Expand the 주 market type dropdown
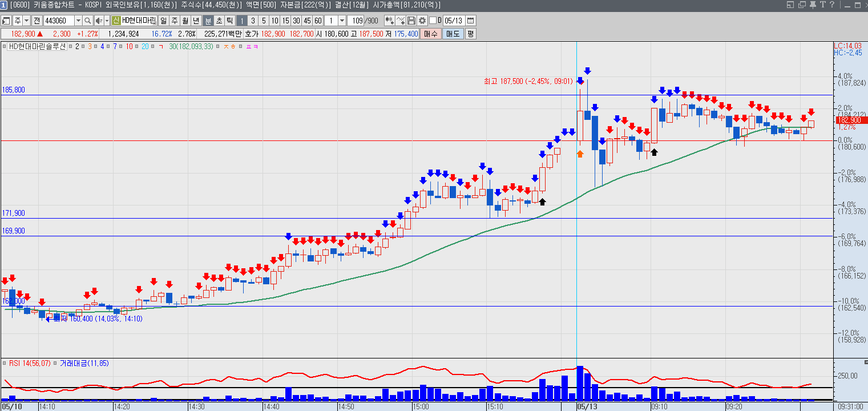Image resolution: width=868 pixels, height=411 pixels. 27,21
